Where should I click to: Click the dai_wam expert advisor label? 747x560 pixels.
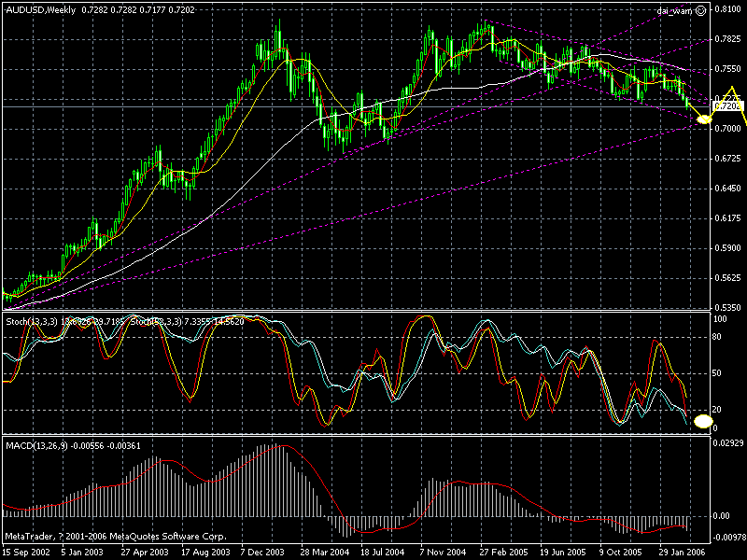(x=671, y=8)
